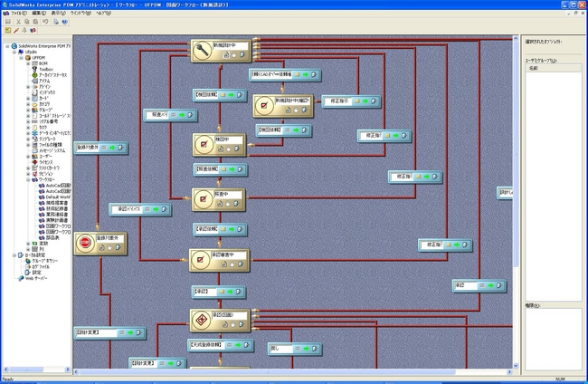Select the 【承認】 transition below 承認審査中
The width and height of the screenshot is (588, 384).
point(219,292)
